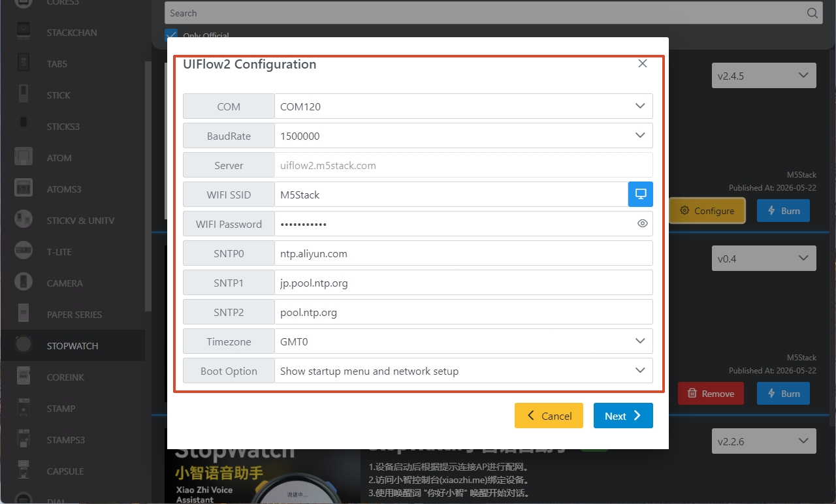Open the Timezone GMT0 dropdown
Image resolution: width=836 pixels, height=504 pixels.
[464, 341]
